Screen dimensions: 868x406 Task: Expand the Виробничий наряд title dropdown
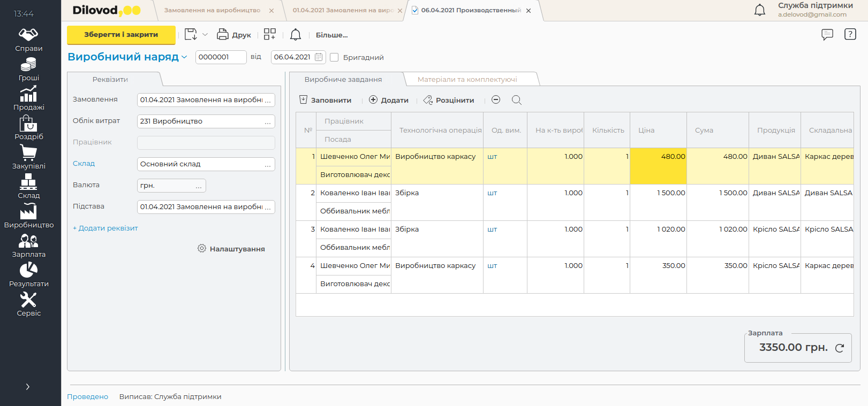click(x=184, y=57)
